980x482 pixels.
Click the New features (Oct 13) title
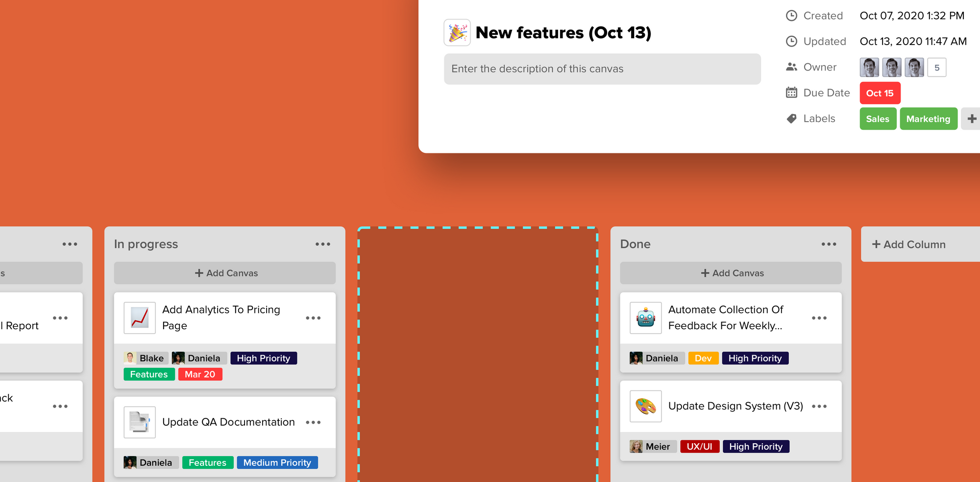coord(563,33)
